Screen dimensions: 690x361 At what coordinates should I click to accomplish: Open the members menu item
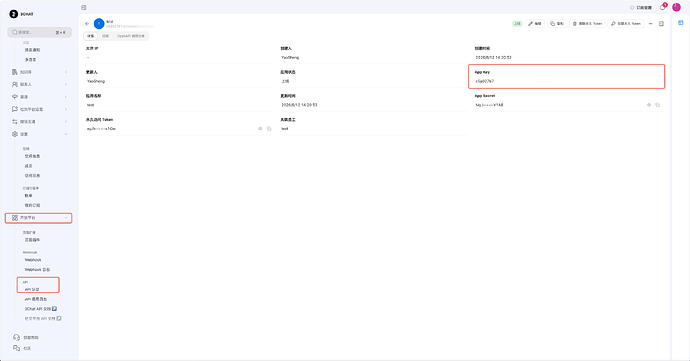click(29, 166)
